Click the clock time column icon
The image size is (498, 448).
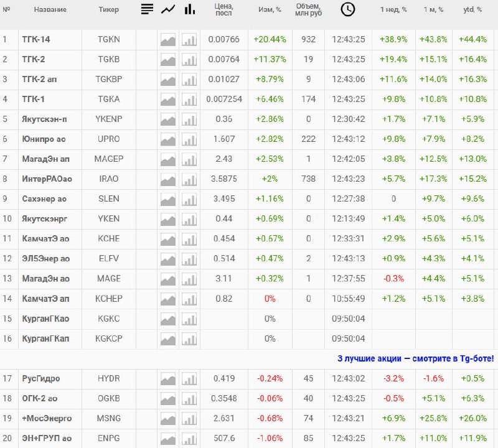349,9
